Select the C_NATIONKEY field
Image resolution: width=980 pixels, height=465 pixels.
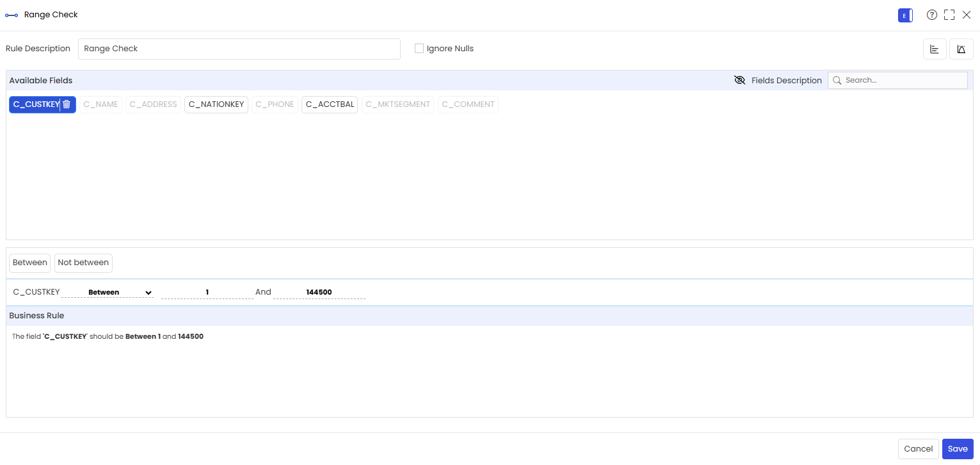click(216, 104)
